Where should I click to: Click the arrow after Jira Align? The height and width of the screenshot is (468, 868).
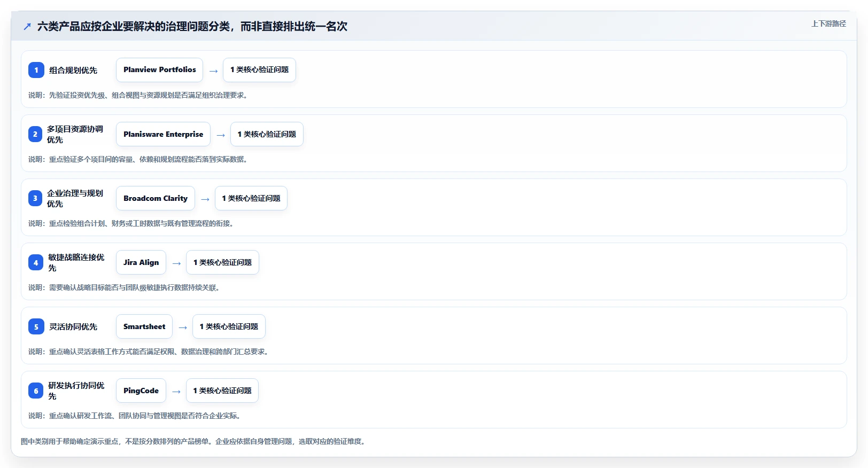176,263
